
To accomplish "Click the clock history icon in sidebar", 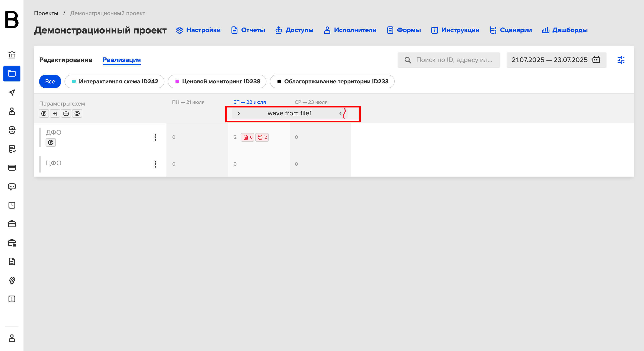I will tap(12, 205).
